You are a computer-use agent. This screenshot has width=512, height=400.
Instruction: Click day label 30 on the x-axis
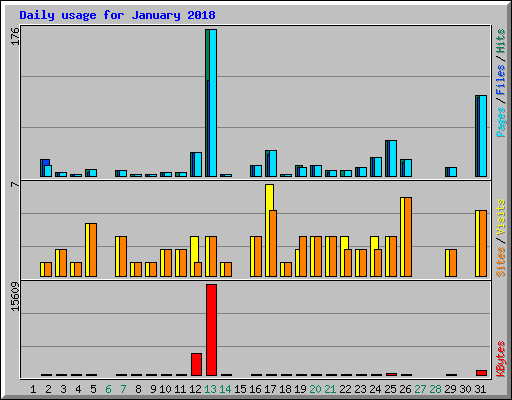[x=465, y=389]
